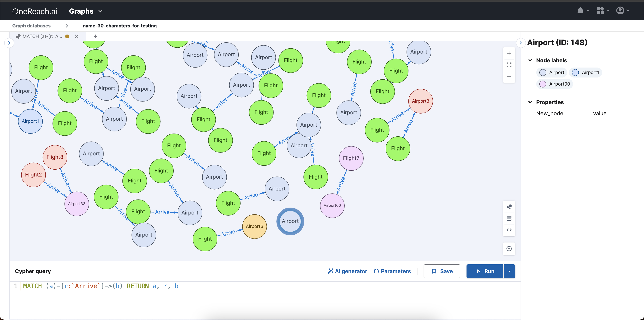Screen dimensions: 644x320
Task: Click the Run button
Action: click(485, 271)
